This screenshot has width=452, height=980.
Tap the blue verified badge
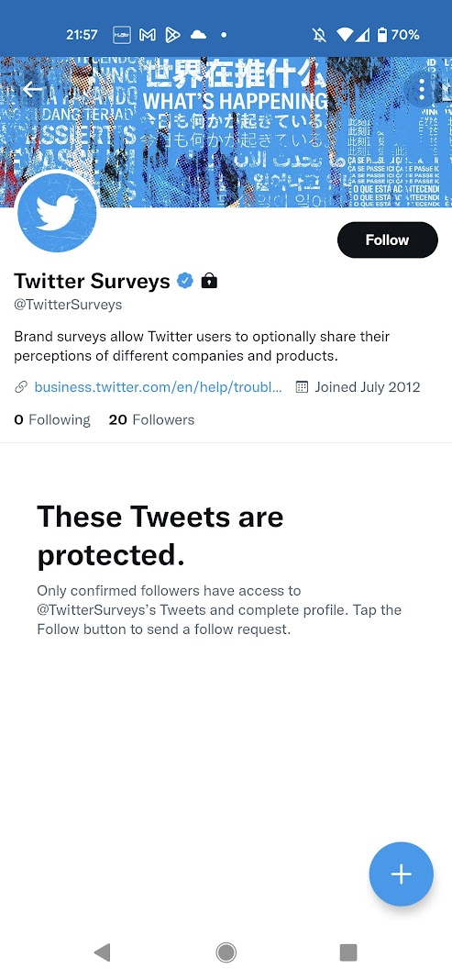tap(185, 281)
